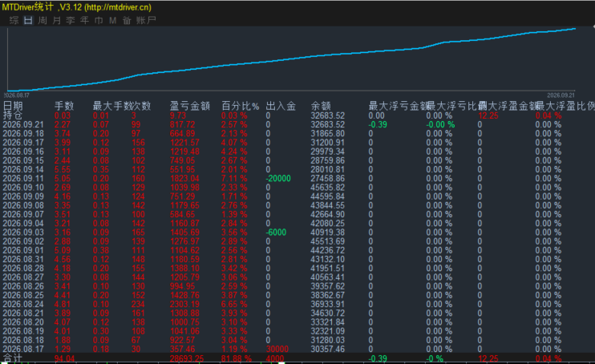Select the 持仓 row label
Screen dimensions: 595x364
(x=13, y=115)
